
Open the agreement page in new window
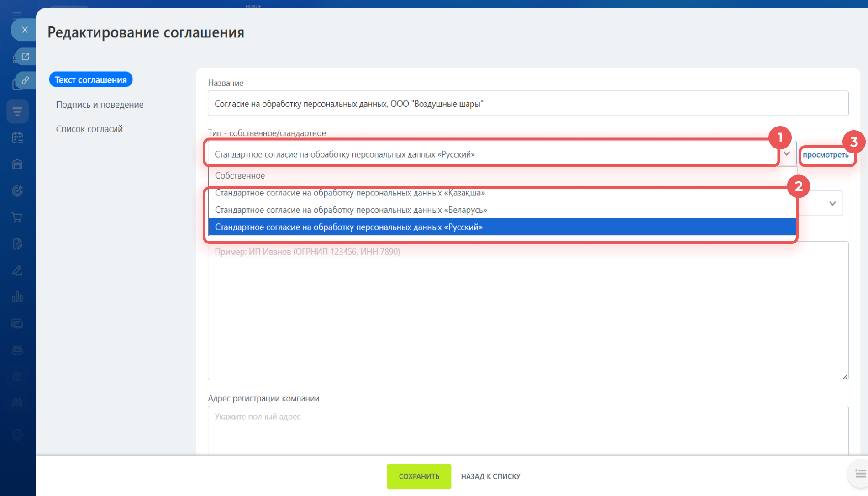click(x=26, y=56)
